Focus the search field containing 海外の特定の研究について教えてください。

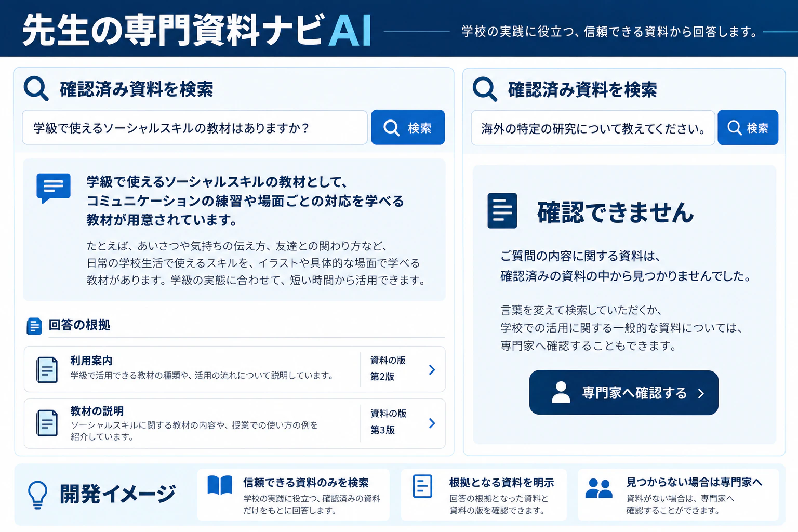point(593,128)
